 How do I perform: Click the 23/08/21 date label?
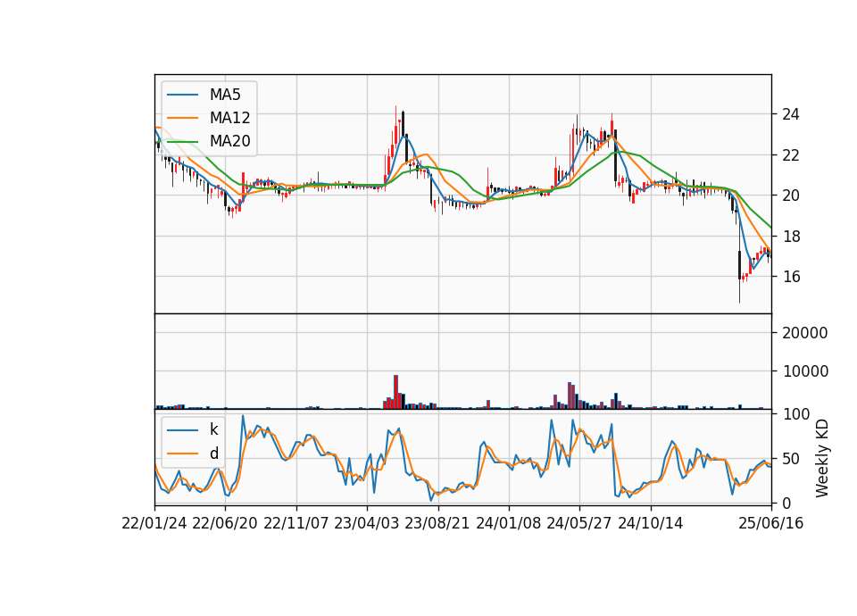[437, 524]
